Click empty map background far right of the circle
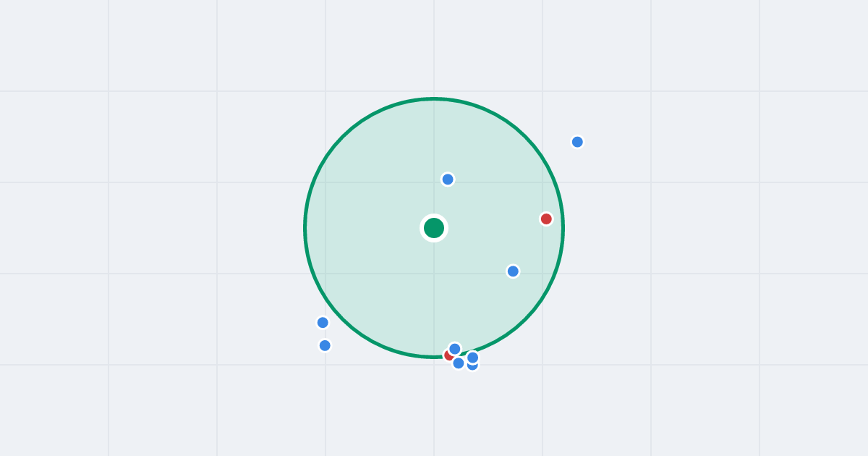Viewport: 868px width, 456px height. (x=723, y=228)
